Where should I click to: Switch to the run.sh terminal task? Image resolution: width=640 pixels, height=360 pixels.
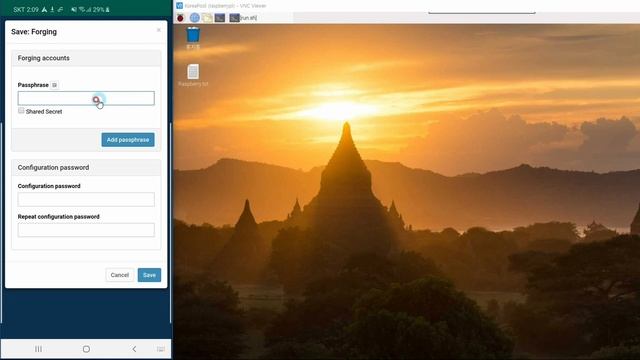(243, 18)
